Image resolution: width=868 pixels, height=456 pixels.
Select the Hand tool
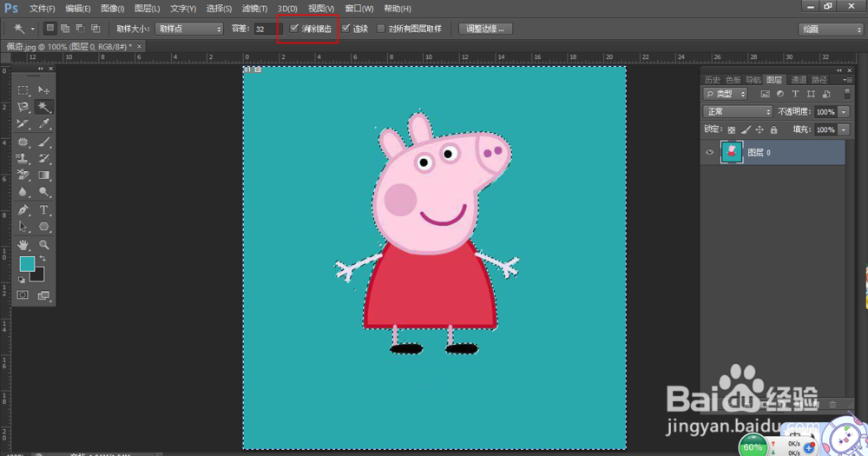tap(23, 244)
